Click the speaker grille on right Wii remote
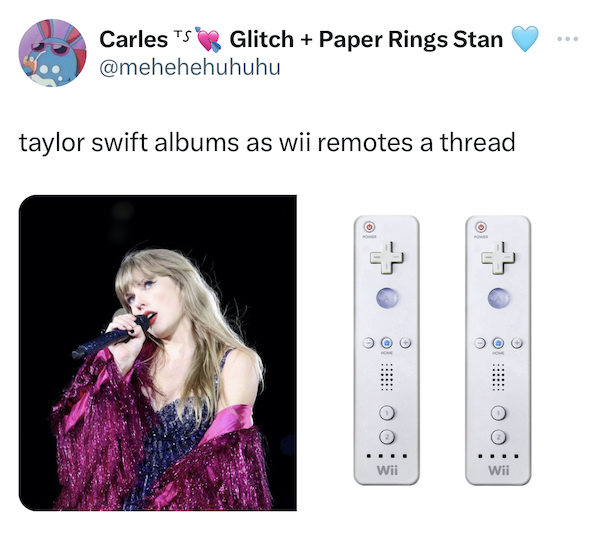This screenshot has height=536, width=600. (x=498, y=377)
